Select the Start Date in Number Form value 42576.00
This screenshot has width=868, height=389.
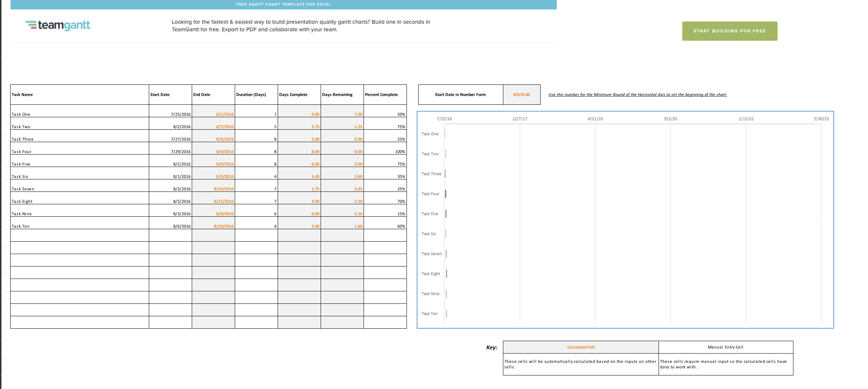coord(521,95)
